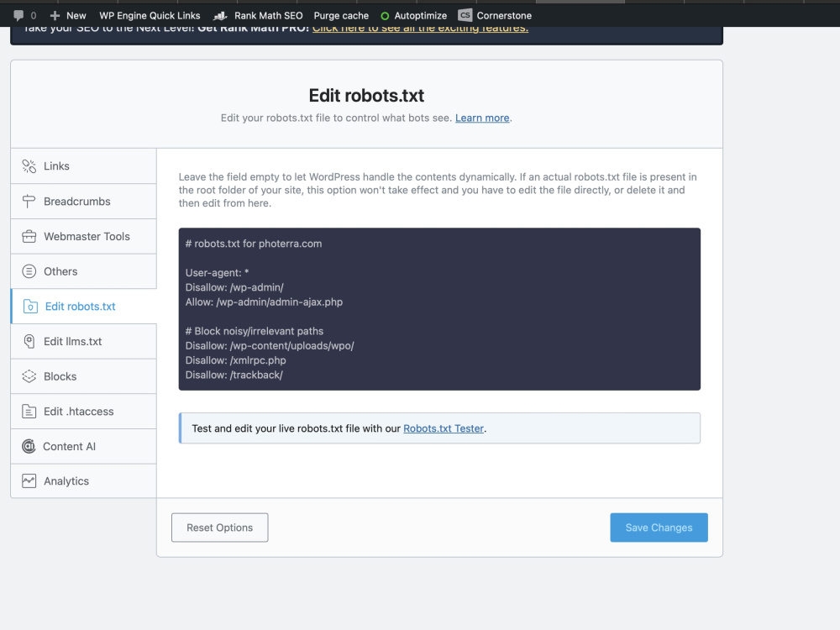Click the Others circle icon
840x630 pixels.
click(x=29, y=271)
